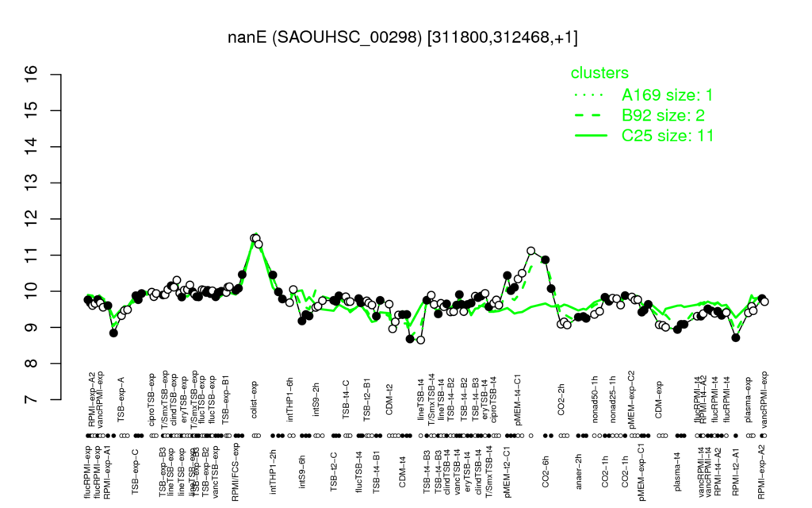Click the RPMI-t2-A1 lower axis label
The width and height of the screenshot is (812, 508).
(x=735, y=471)
